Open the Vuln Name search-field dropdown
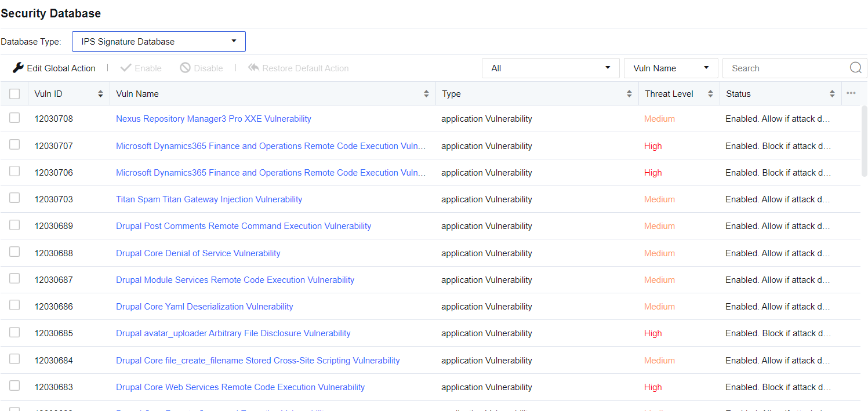868x411 pixels. click(x=671, y=68)
